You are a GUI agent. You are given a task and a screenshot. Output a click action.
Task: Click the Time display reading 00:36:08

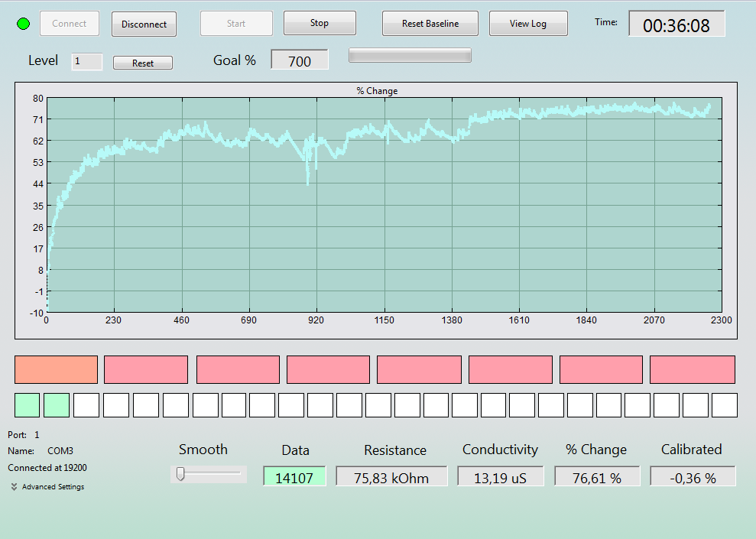[x=677, y=24]
